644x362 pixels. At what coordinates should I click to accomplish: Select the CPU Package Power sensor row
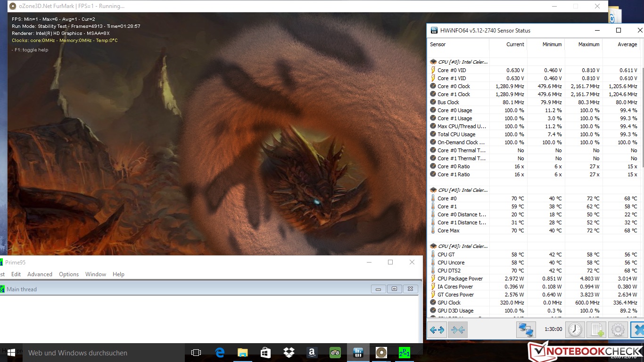[x=460, y=279]
